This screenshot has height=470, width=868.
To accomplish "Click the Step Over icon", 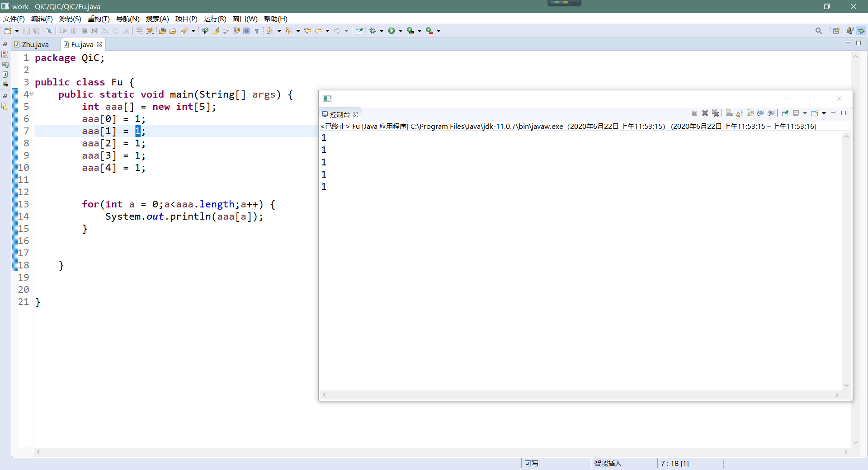I will coord(115,31).
